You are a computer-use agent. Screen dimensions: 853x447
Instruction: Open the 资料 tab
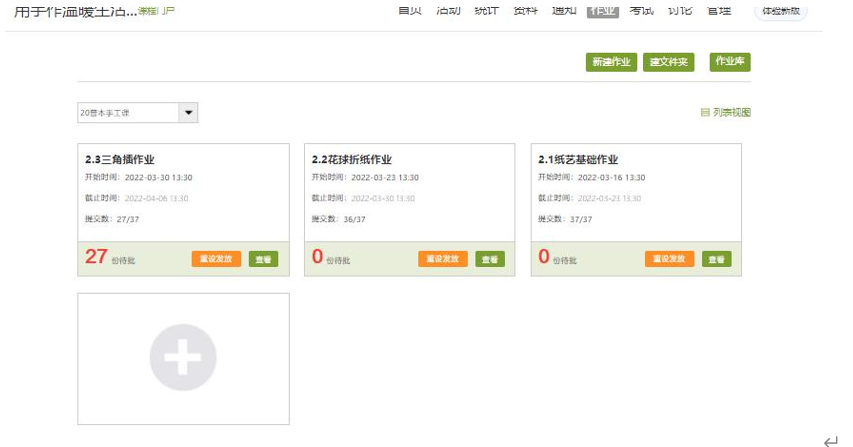point(524,10)
